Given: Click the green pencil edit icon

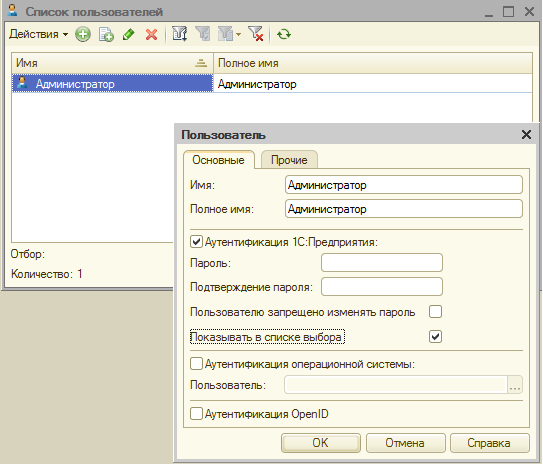Looking at the screenshot, I should click(x=128, y=34).
